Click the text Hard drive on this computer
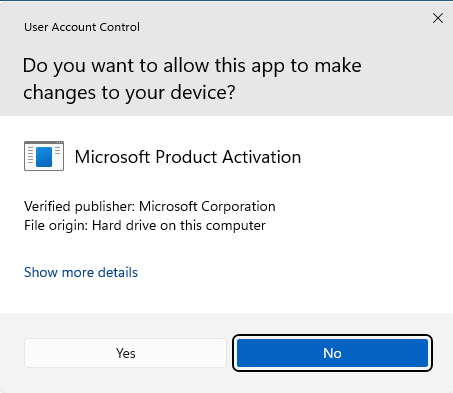 click(x=179, y=226)
